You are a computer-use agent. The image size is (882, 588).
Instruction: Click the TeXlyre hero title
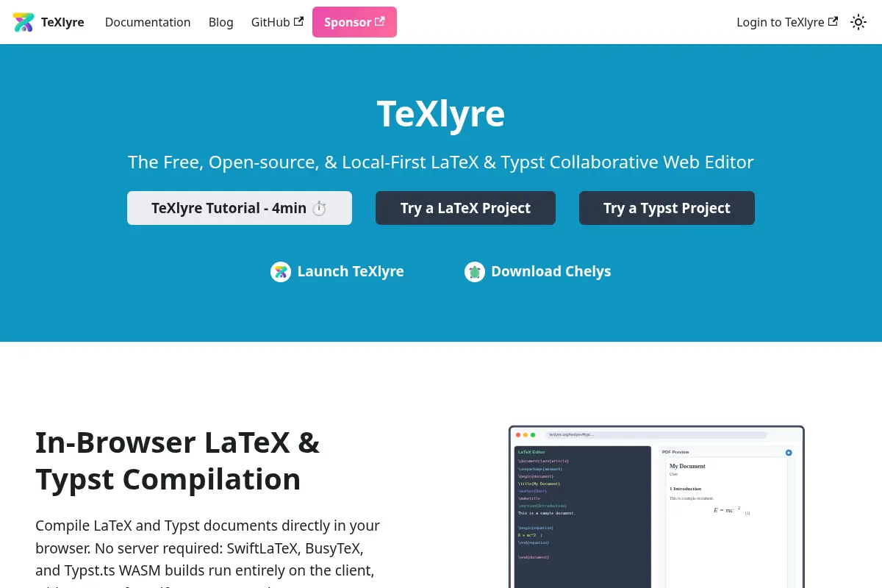click(441, 113)
